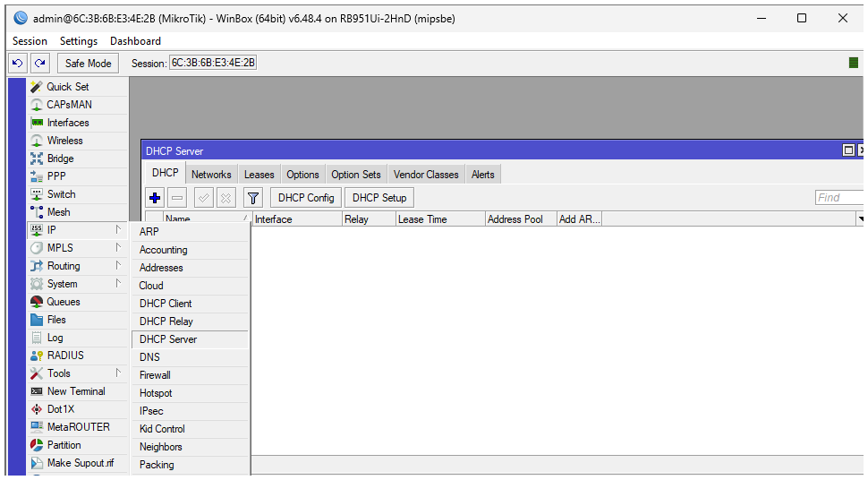The height and width of the screenshot is (480, 868).
Task: Click the DHCP Config button
Action: click(x=306, y=197)
